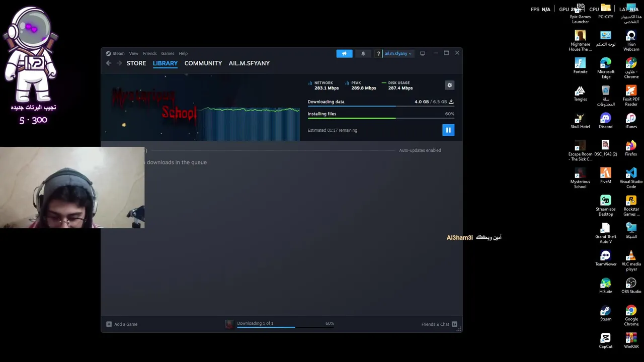Image resolution: width=644 pixels, height=362 pixels.
Task: Open the Skull Hotel desktop shortcut
Action: tap(580, 121)
